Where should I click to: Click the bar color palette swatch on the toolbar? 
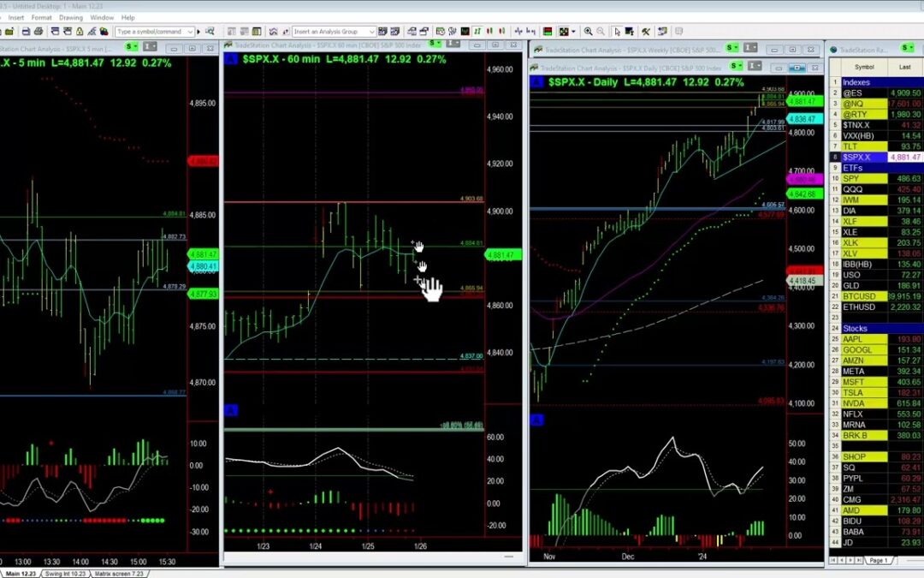tap(548, 31)
